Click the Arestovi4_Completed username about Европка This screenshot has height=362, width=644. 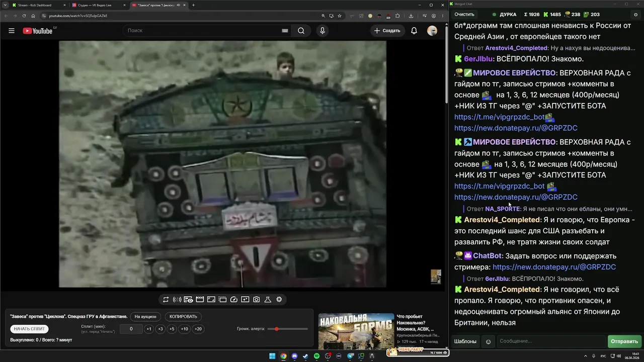click(502, 220)
